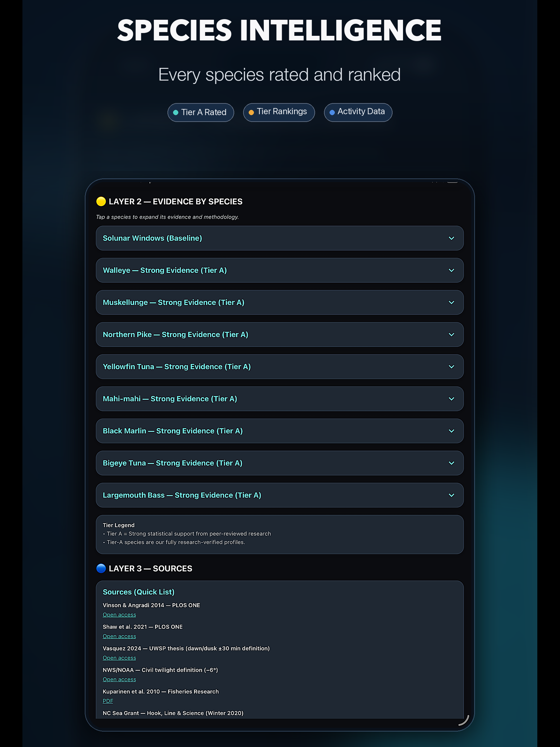
Task: Expand the Northern Pike row chevron
Action: [x=451, y=334]
